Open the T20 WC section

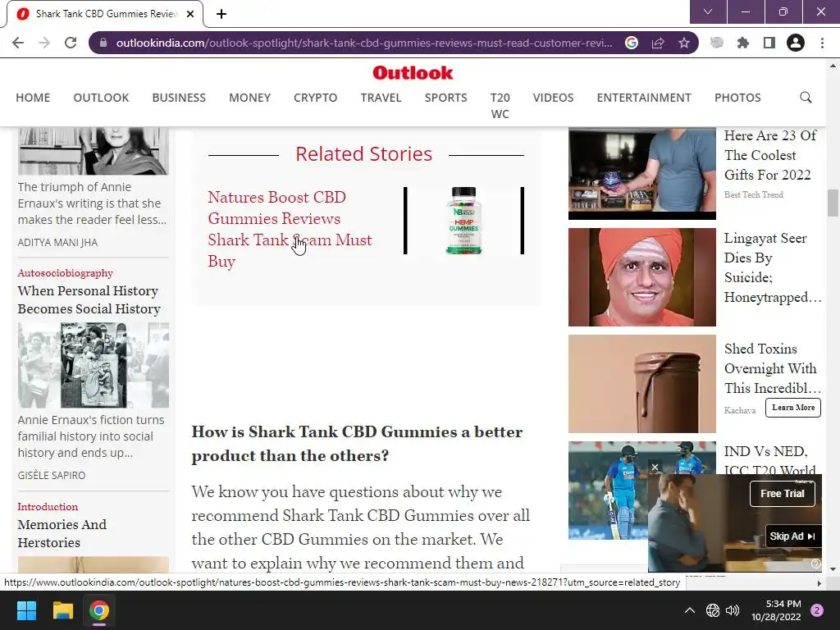click(x=500, y=106)
